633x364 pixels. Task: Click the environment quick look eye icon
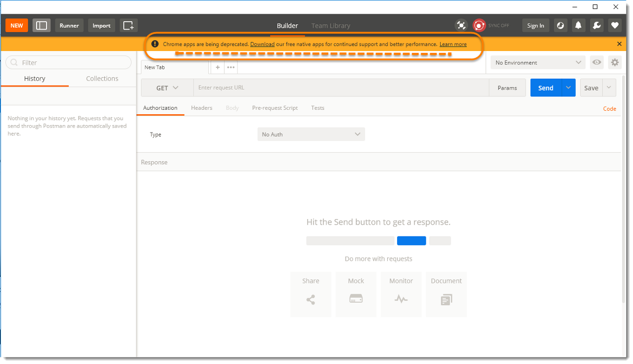[597, 62]
